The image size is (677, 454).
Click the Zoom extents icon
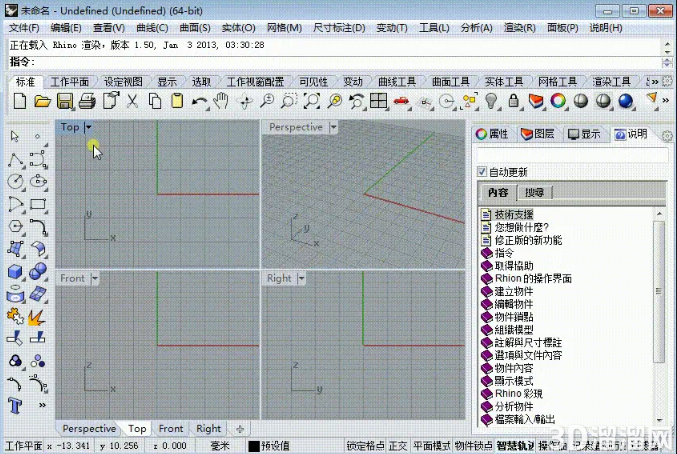coord(312,101)
